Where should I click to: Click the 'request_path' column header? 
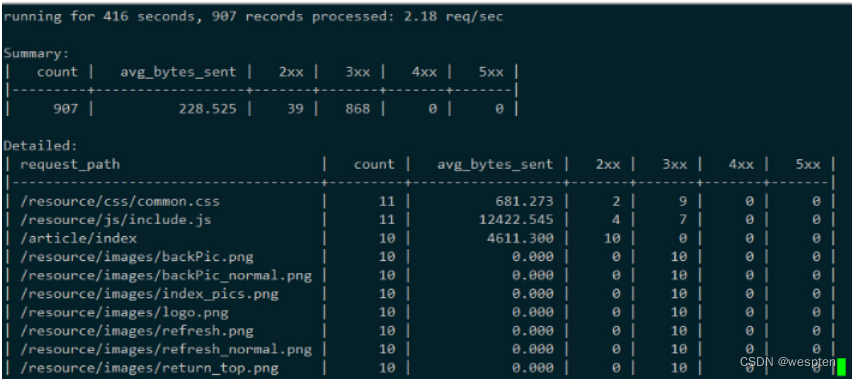(x=70, y=165)
